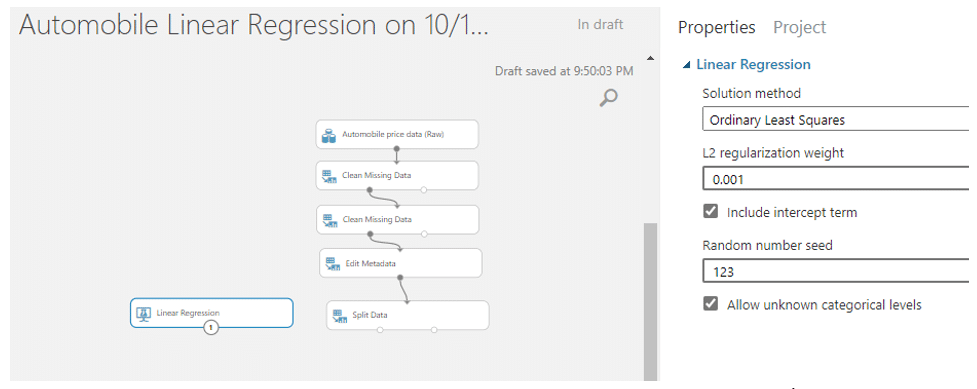Switch to the Project tab
Image resolution: width=977 pixels, height=389 pixels.
[x=799, y=27]
